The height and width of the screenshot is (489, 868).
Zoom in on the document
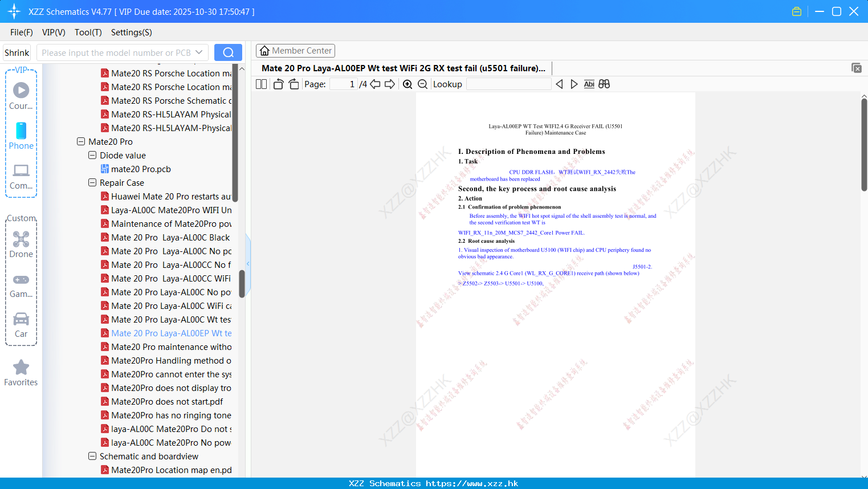point(407,84)
